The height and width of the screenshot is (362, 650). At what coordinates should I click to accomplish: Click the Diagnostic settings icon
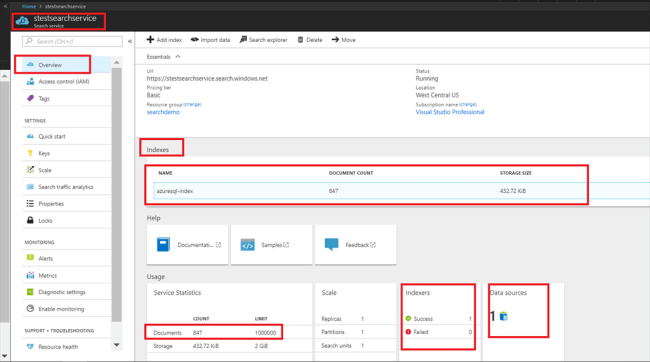click(x=30, y=292)
